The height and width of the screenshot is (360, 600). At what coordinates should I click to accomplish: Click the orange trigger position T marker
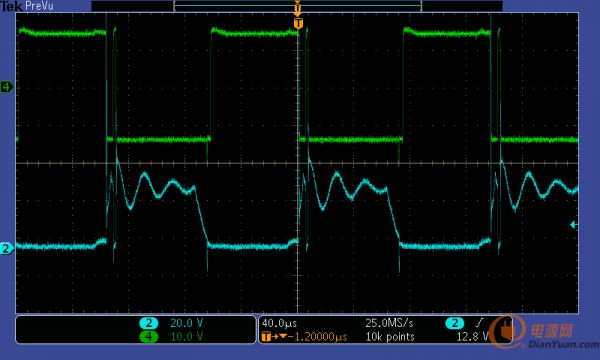click(298, 23)
